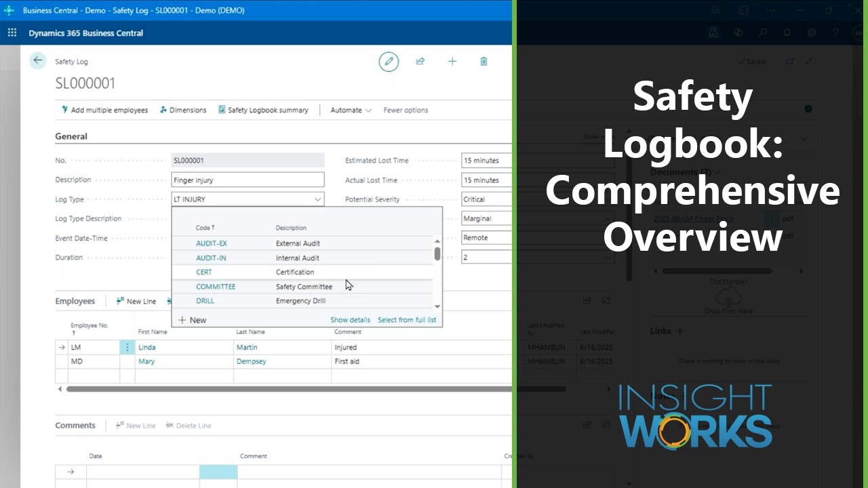Viewport: 868px width, 488px height.
Task: Open the Log Type dropdown arrow
Action: 317,199
